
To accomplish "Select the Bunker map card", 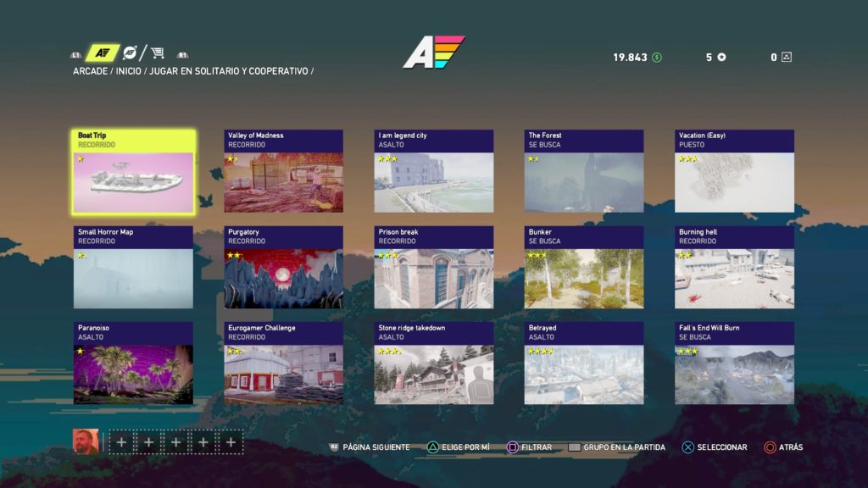I will (x=584, y=267).
